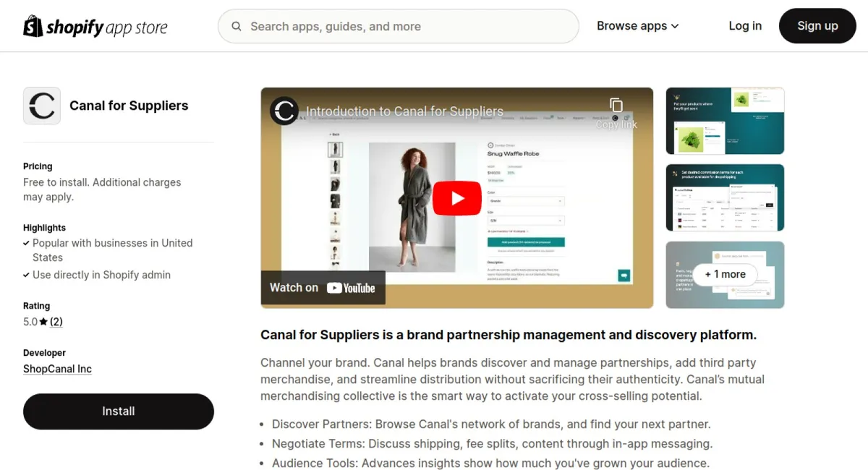Click the "Negotiate Terms" bullet line
This screenshot has width=868, height=470.
pyautogui.click(x=492, y=443)
